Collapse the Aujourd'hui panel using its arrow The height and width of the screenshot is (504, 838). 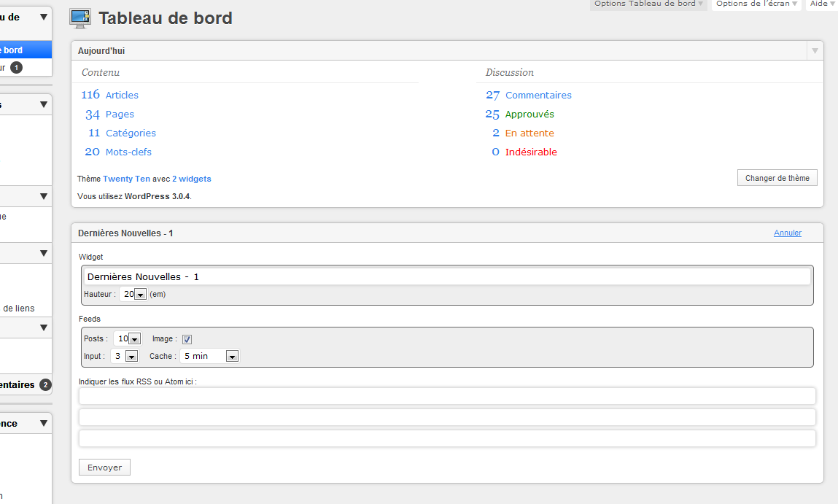815,51
